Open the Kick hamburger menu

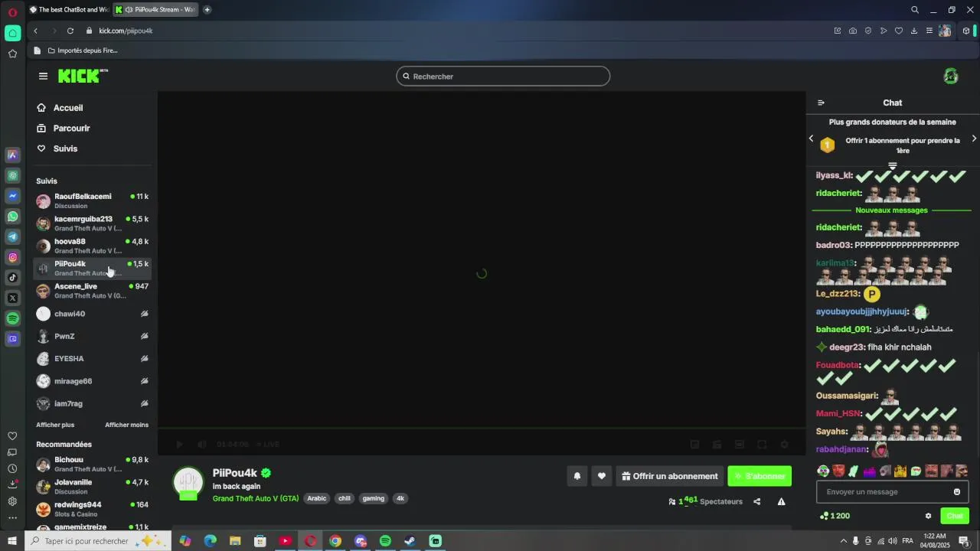click(43, 76)
